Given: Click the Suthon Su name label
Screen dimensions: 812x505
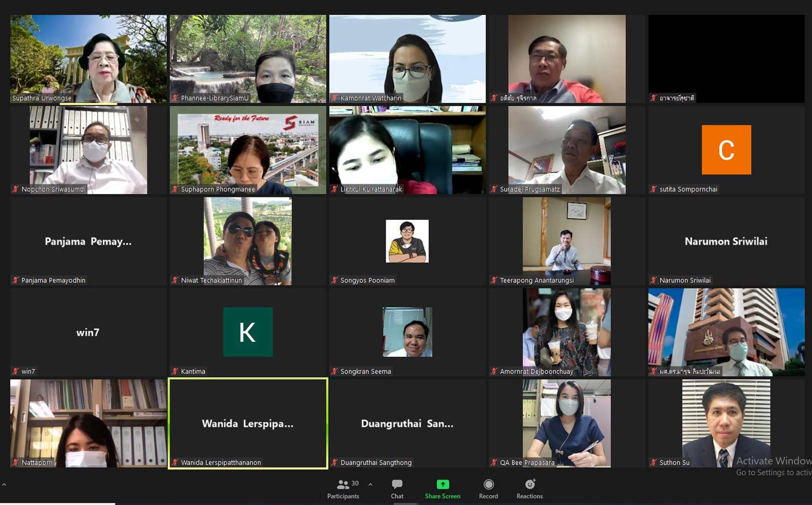Looking at the screenshot, I should [x=674, y=462].
